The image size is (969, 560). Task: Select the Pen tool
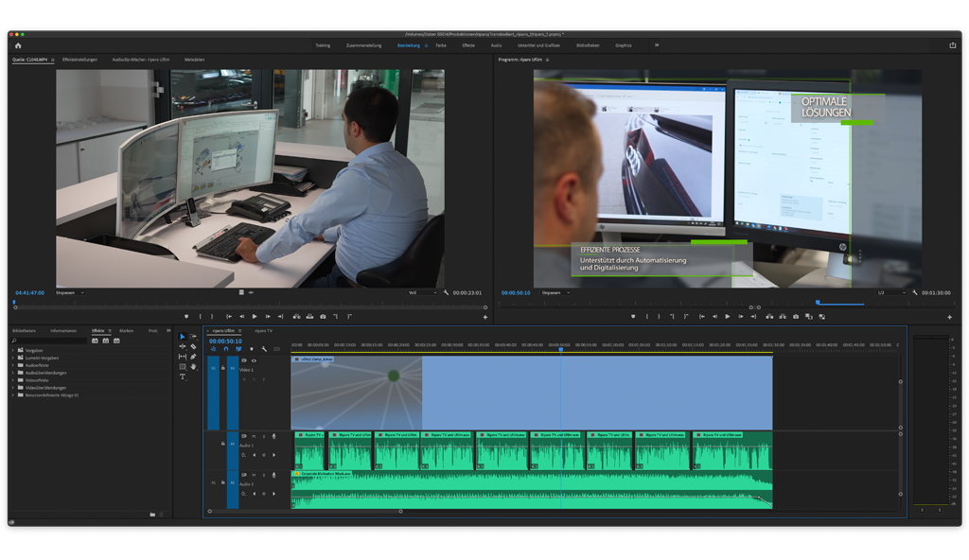(x=193, y=357)
